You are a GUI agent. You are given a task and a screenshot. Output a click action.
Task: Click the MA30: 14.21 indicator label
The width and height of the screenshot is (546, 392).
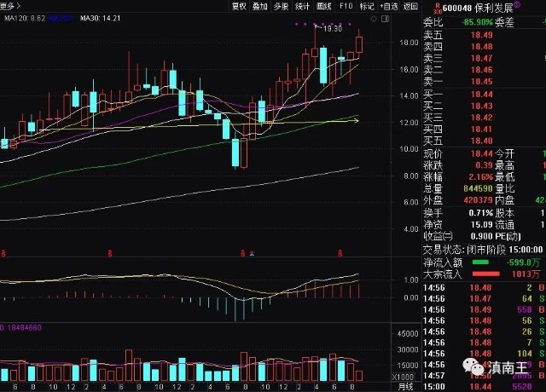pyautogui.click(x=100, y=19)
